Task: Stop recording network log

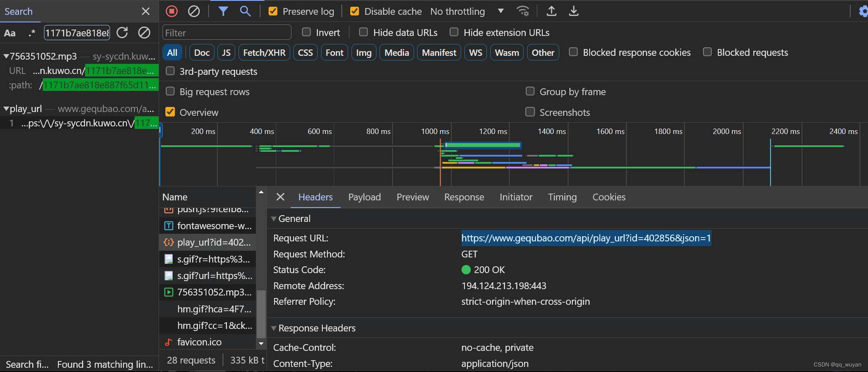Action: point(172,11)
